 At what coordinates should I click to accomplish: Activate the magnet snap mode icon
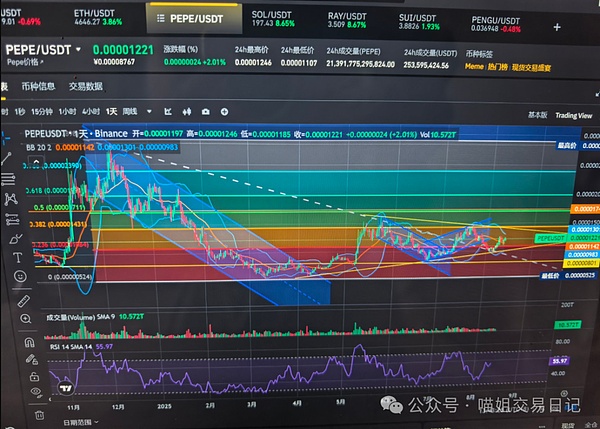[30, 342]
